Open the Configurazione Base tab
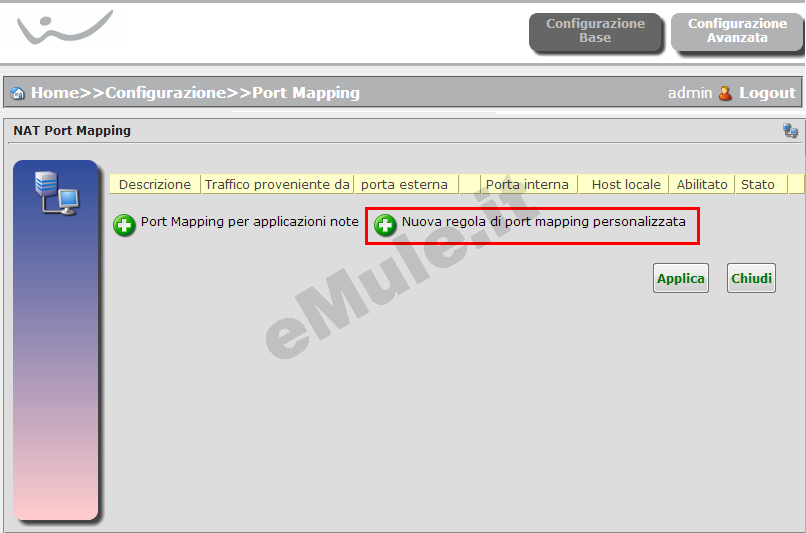 click(x=595, y=31)
